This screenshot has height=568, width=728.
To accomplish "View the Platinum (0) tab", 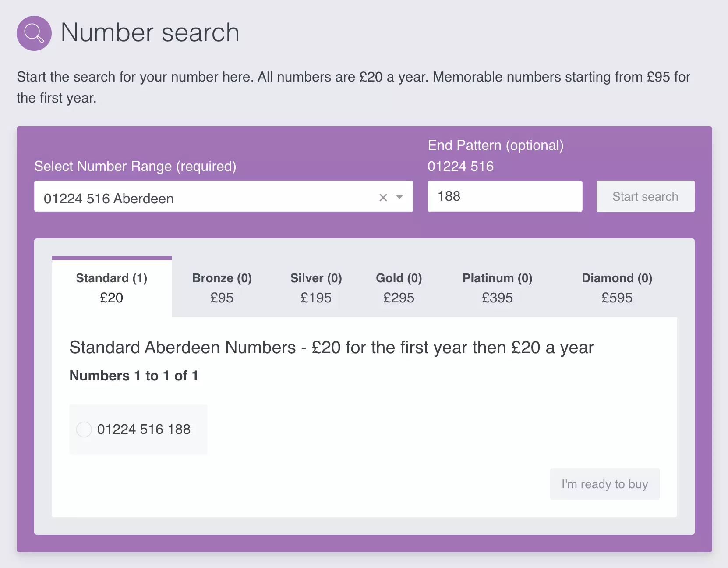I will 497,287.
